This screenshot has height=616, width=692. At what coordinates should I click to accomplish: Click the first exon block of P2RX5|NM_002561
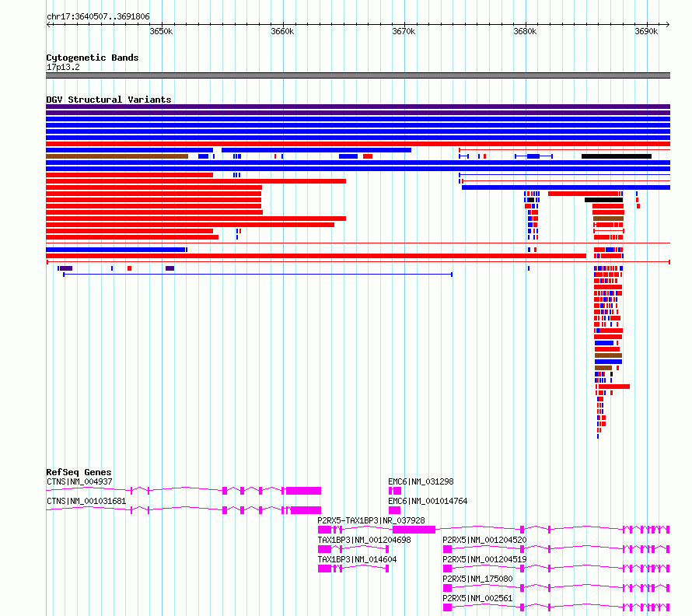[448, 607]
